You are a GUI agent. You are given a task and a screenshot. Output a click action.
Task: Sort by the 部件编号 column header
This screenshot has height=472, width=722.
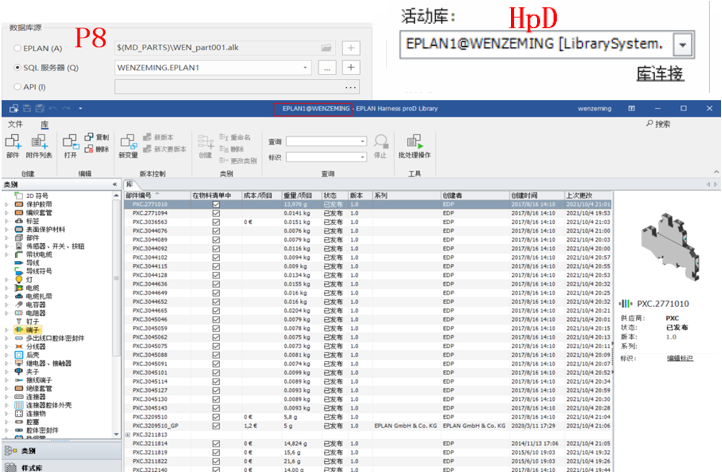(x=157, y=196)
